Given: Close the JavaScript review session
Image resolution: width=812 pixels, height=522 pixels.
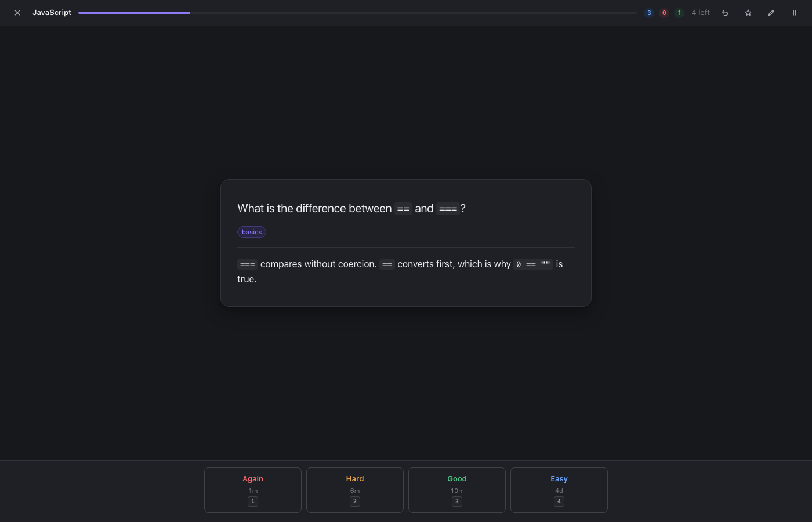Looking at the screenshot, I should click(x=17, y=13).
